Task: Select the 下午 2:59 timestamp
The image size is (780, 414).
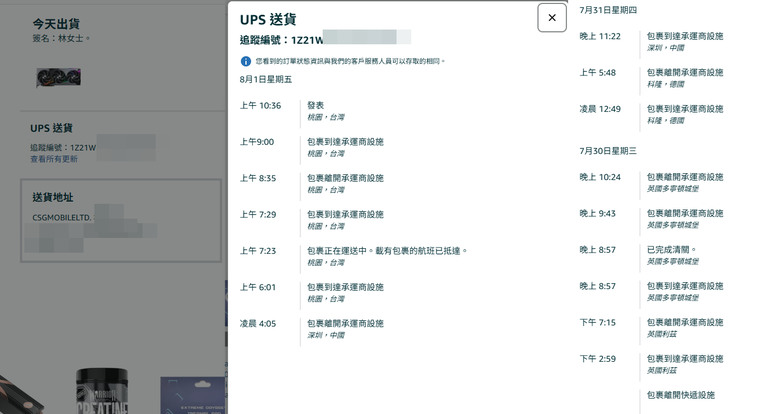Action: tap(597, 359)
